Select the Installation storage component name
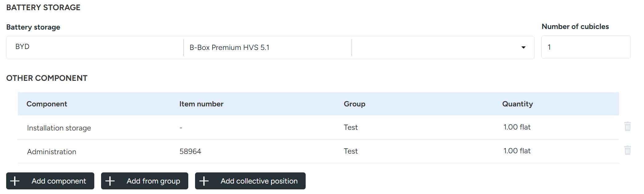The height and width of the screenshot is (194, 644). 59,128
